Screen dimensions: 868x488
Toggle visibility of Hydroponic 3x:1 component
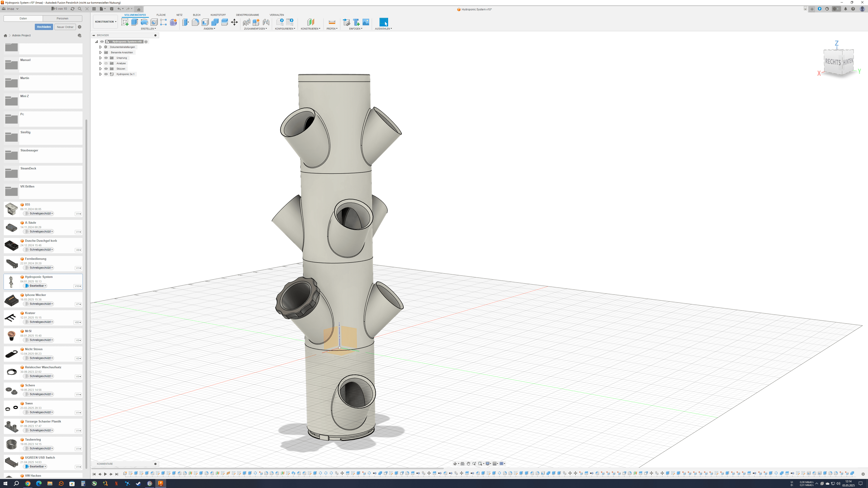(106, 74)
